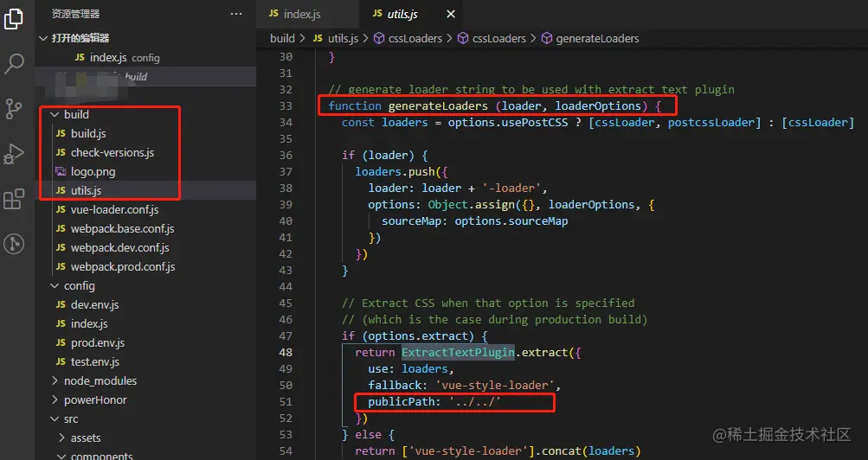Image resolution: width=868 pixels, height=460 pixels.
Task: Collapse the open editors section chevron
Action: (43, 38)
